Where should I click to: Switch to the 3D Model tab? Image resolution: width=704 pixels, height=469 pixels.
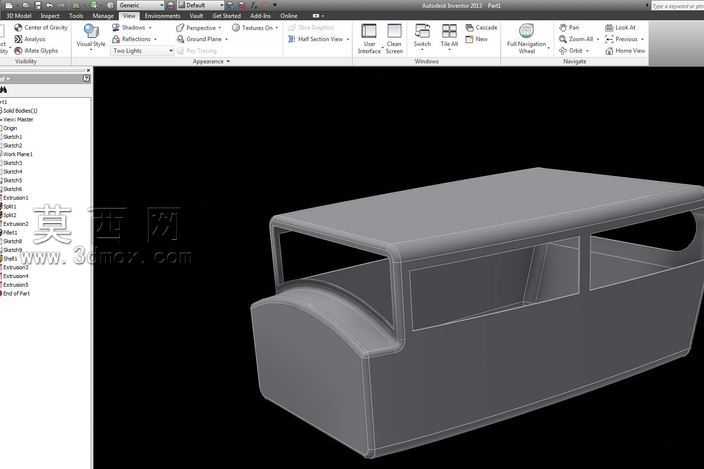pos(18,16)
